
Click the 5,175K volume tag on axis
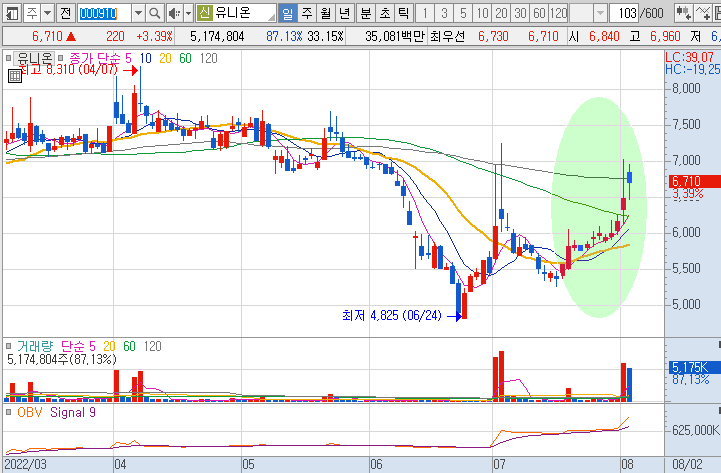click(x=694, y=367)
